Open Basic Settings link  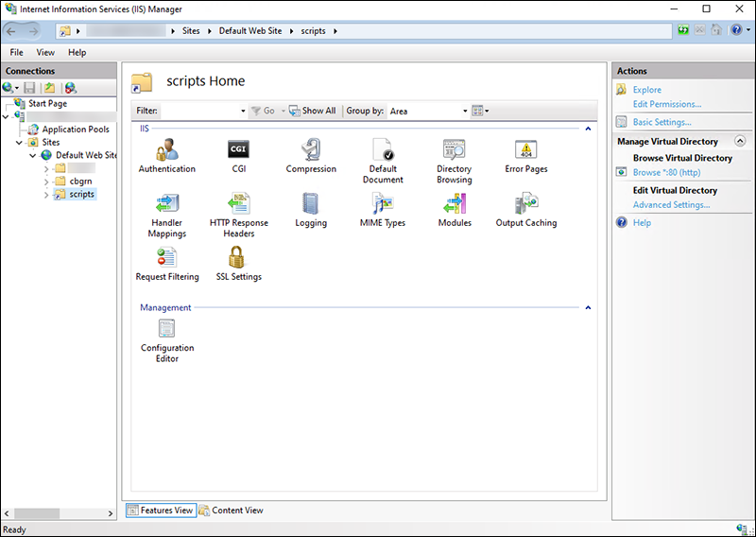662,122
